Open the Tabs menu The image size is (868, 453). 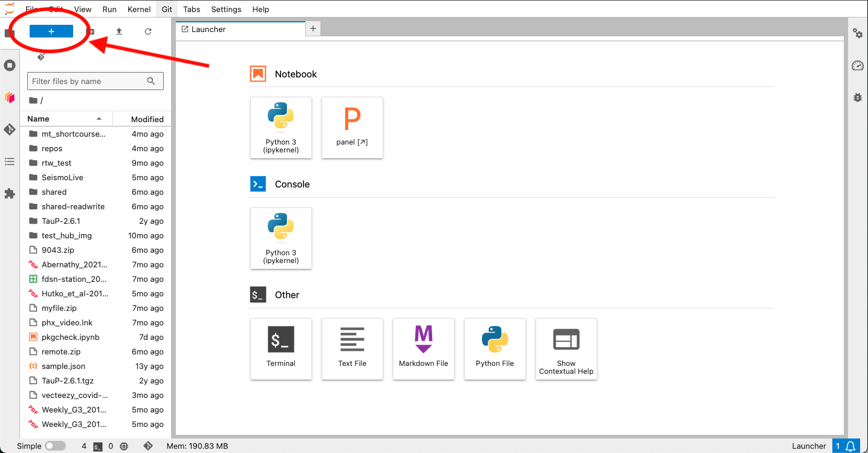coord(192,9)
